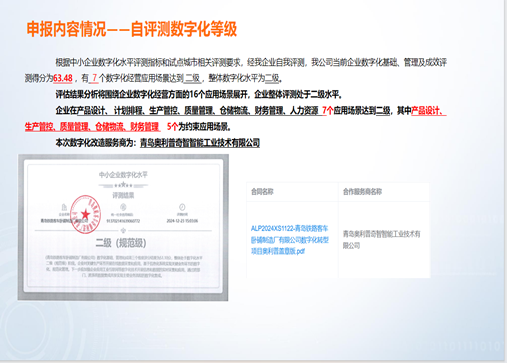
Task: Click the slide title 申报内容情况——自评测数字化等级
Action: [x=132, y=29]
